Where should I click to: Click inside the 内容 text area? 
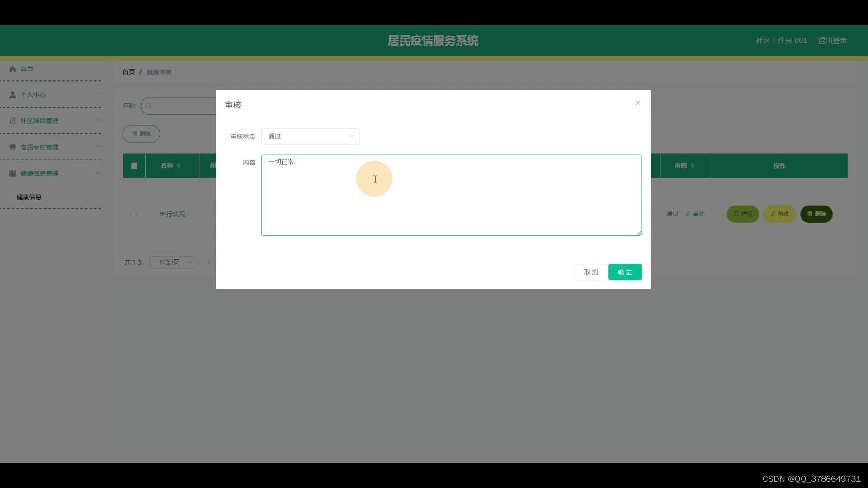coord(451,195)
